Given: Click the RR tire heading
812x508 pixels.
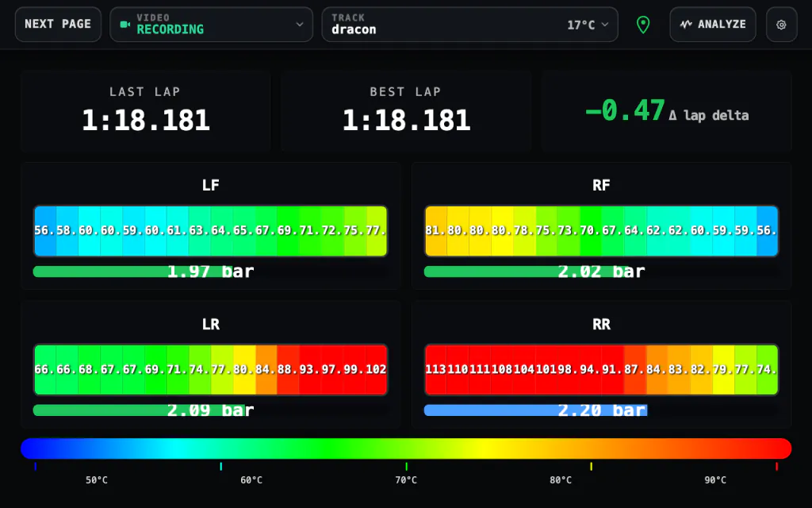Looking at the screenshot, I should point(601,324).
